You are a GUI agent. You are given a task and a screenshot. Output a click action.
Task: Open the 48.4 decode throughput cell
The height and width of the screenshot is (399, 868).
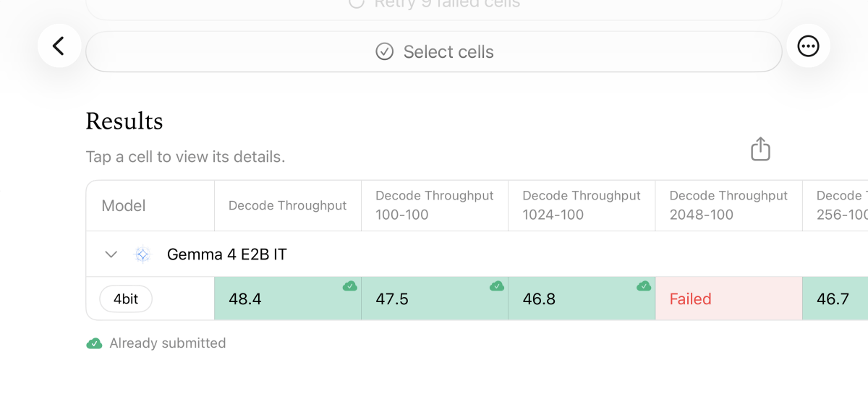288,299
